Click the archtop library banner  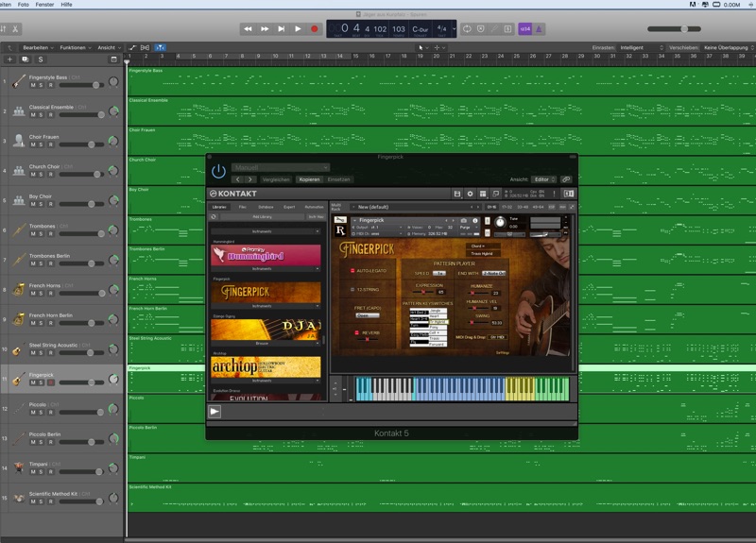[x=266, y=366]
